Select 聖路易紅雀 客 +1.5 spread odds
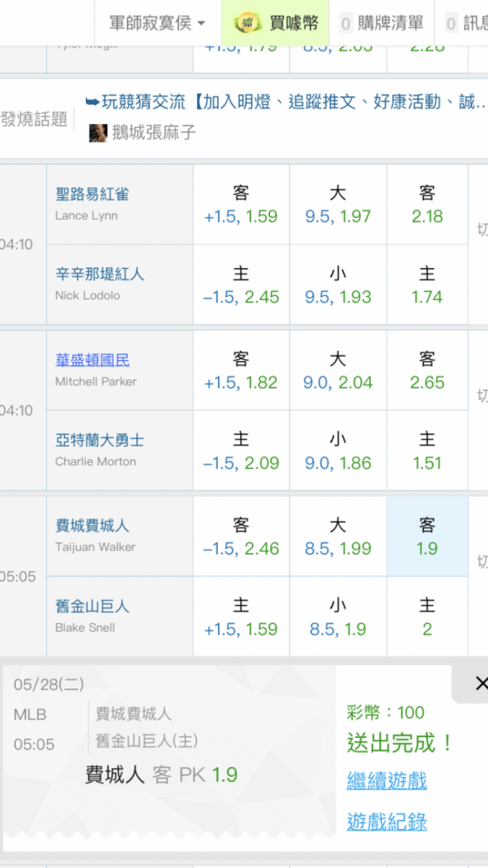Image resolution: width=488 pixels, height=868 pixels. point(241,204)
